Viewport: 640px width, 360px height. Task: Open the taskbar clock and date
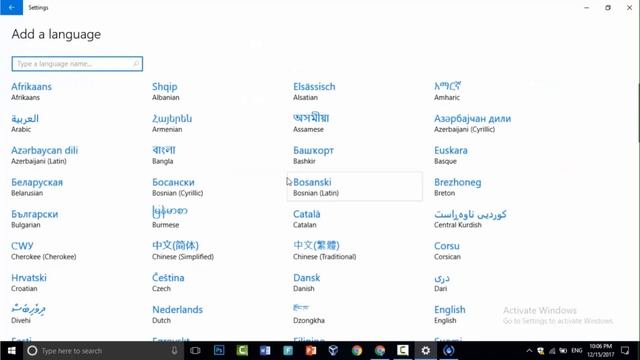(600, 351)
